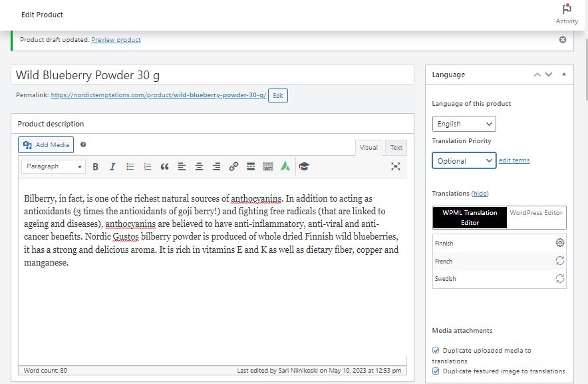Select WordPress Editor option
This screenshot has height=384, width=588.
click(536, 213)
